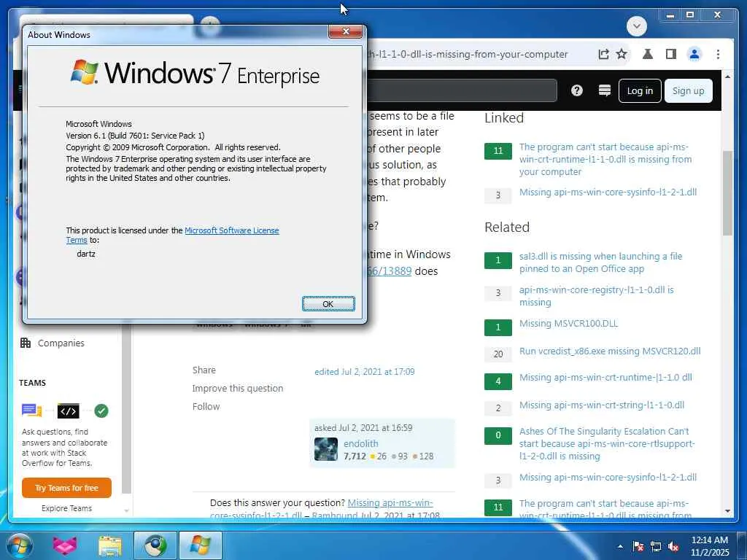Image resolution: width=747 pixels, height=560 pixels.
Task: Open 'Missing MSVCR100.DLL' related question
Action: tap(568, 323)
